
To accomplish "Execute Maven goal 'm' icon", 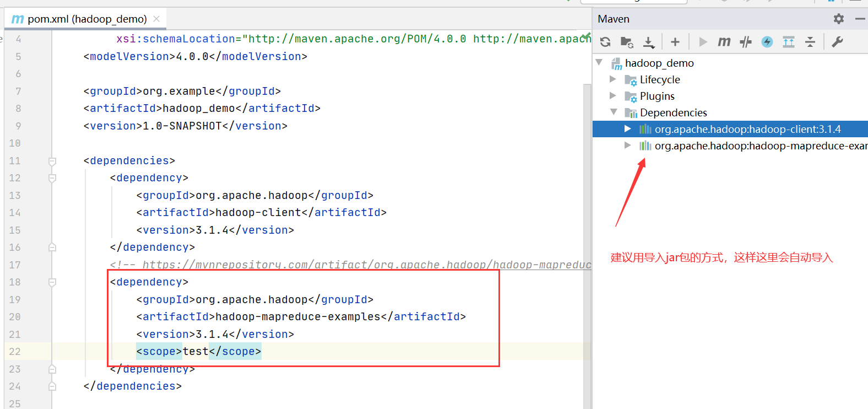I will click(724, 42).
